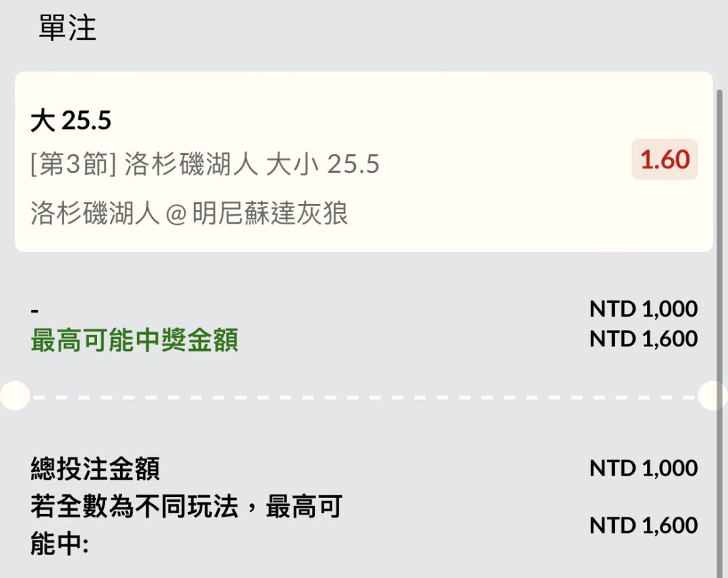Click the green 最高可能中獎金額 label
Screen dimensions: 728x578
[x=134, y=341]
